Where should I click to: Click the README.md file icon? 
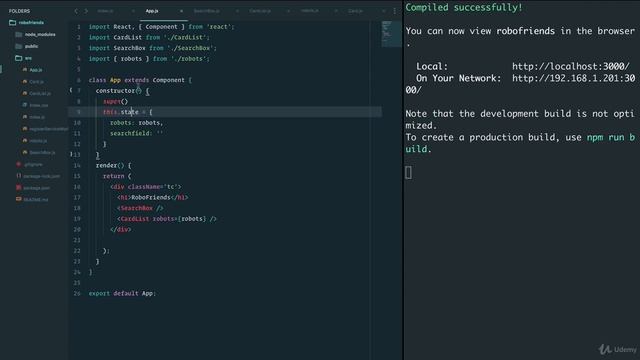19,199
